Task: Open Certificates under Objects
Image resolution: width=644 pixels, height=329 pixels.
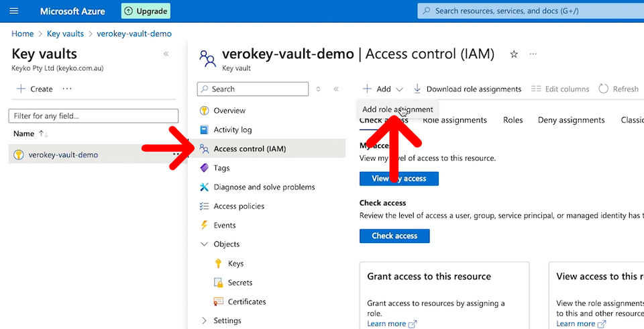Action: [x=246, y=302]
